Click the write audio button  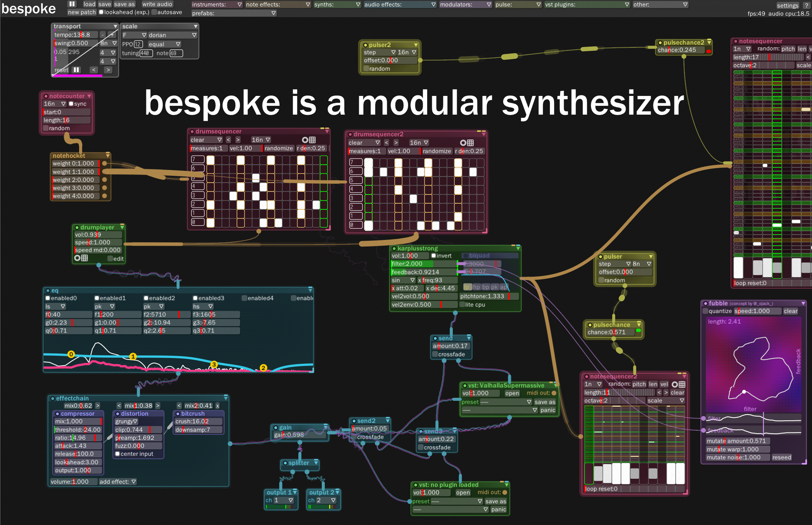(x=157, y=4)
